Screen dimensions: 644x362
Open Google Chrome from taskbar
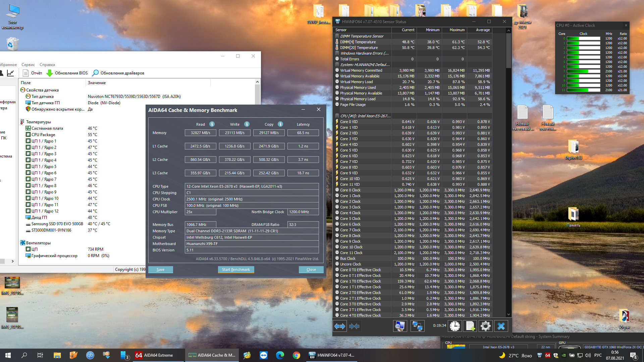coord(296,355)
